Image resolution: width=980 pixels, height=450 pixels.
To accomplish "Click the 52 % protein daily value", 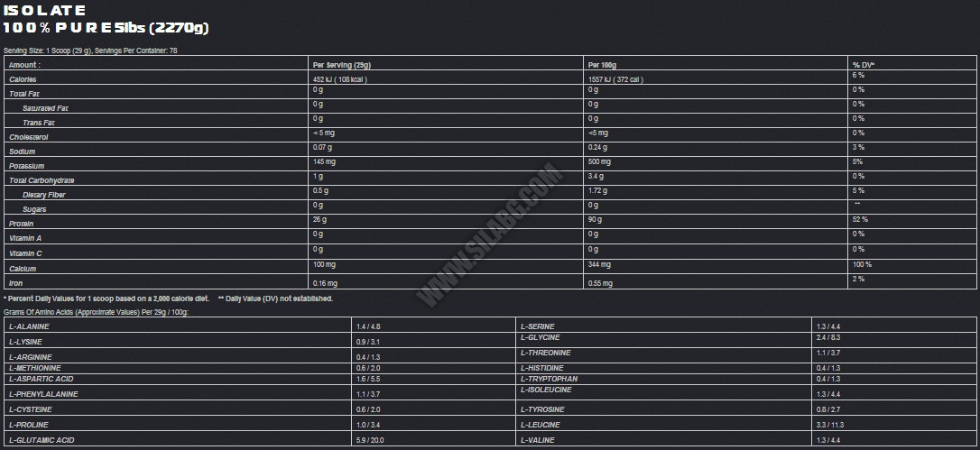I will click(x=859, y=219).
